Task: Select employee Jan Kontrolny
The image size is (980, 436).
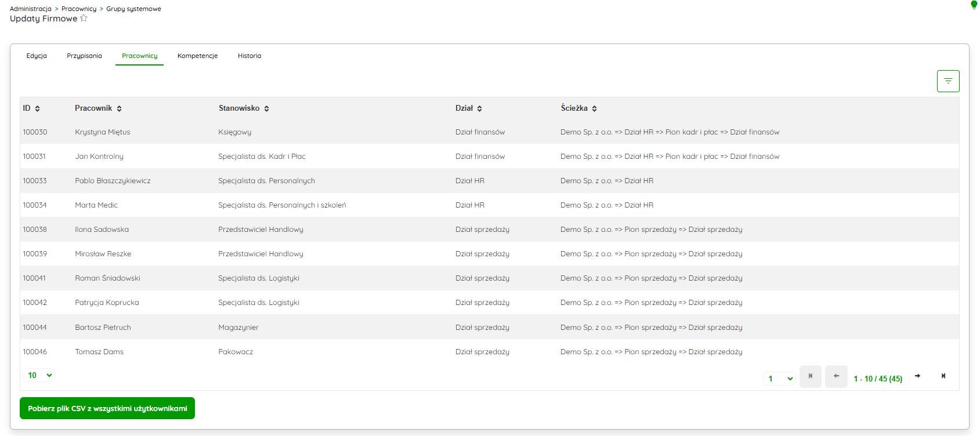Action: (x=99, y=157)
